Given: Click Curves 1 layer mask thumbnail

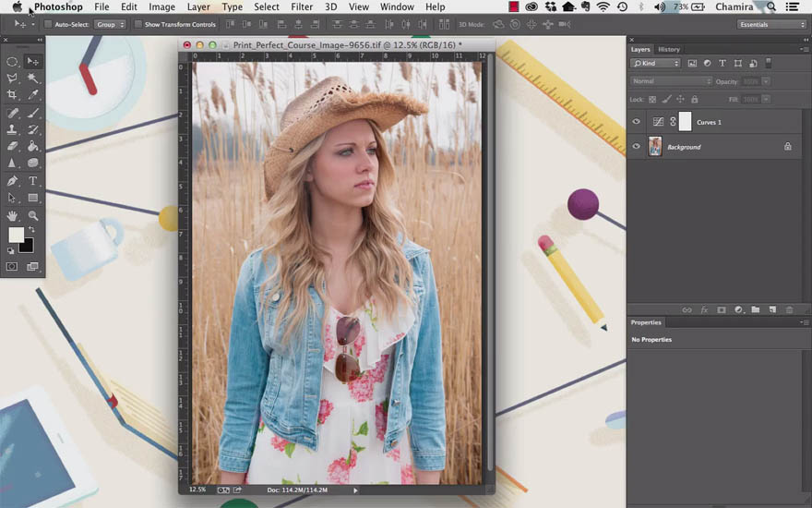Looking at the screenshot, I should [685, 122].
